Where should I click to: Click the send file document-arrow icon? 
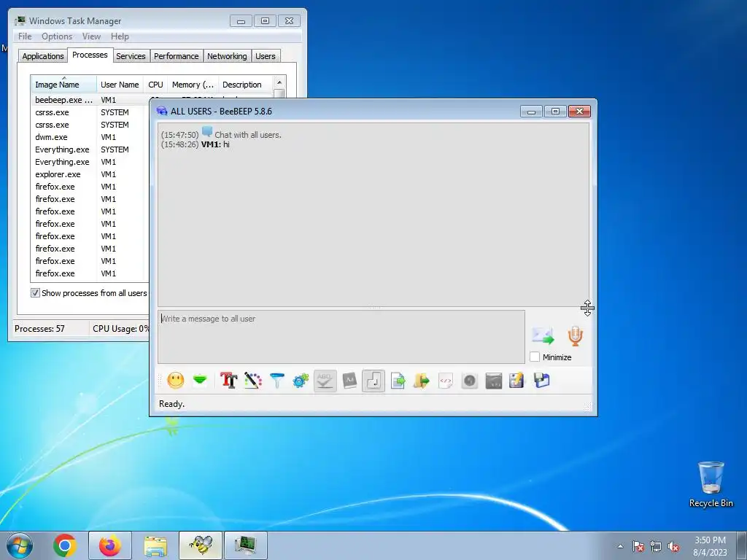[x=398, y=381]
